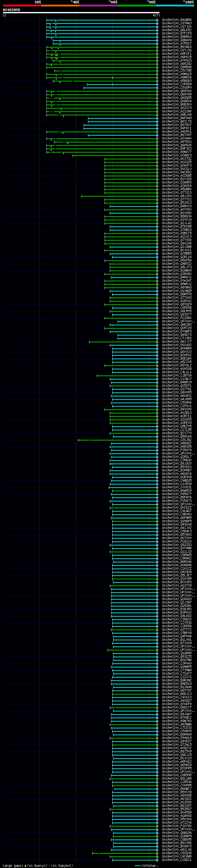Select the UniRef100_C6PE88 label
The image size is (197, 868).
coord(177,308)
